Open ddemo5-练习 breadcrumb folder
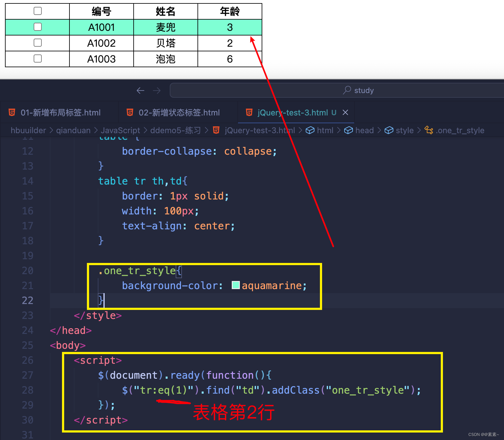This screenshot has width=504, height=440. coord(176,130)
